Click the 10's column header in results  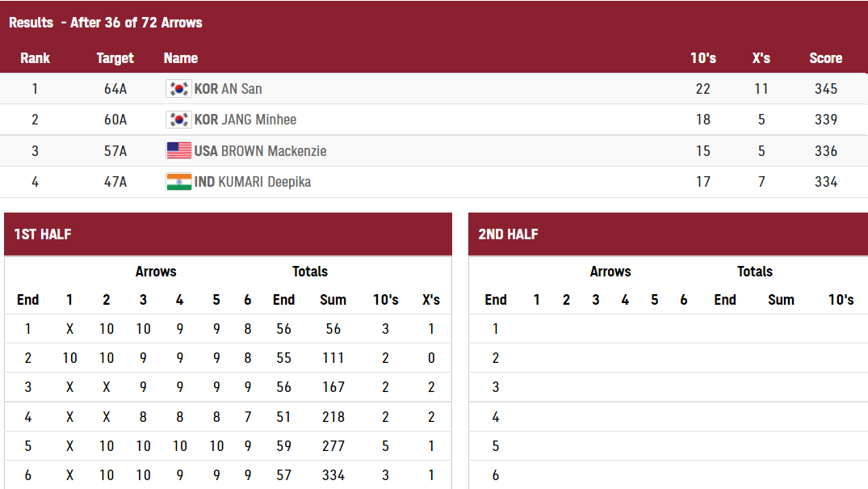(x=703, y=58)
